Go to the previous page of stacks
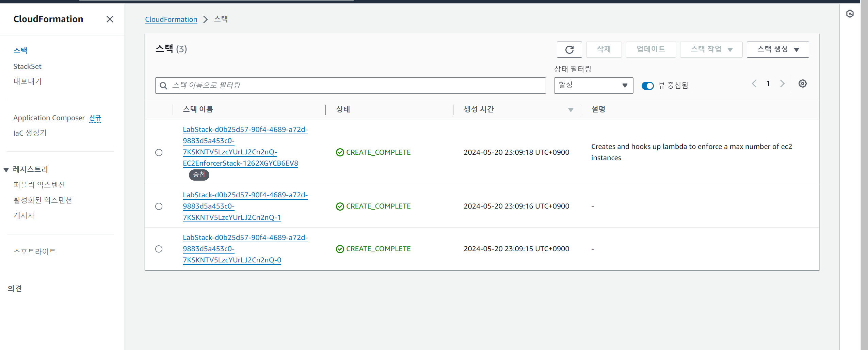The width and height of the screenshot is (868, 350). (754, 83)
